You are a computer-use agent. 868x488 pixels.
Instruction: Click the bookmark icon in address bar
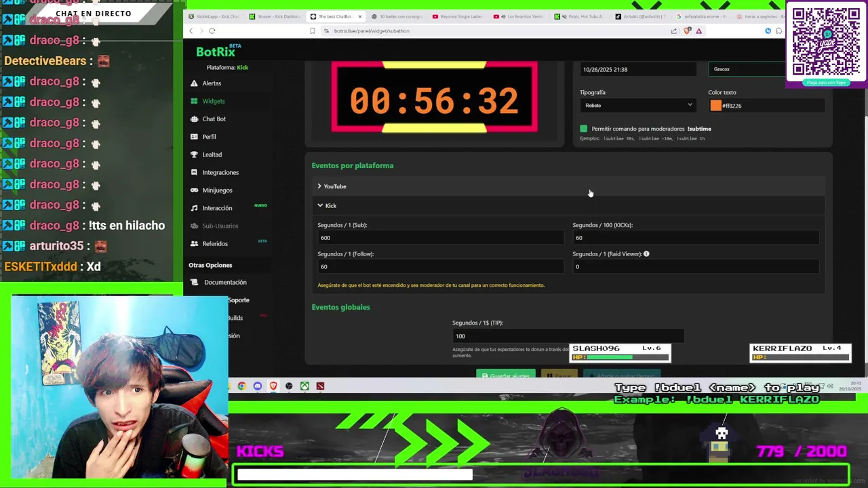[313, 30]
